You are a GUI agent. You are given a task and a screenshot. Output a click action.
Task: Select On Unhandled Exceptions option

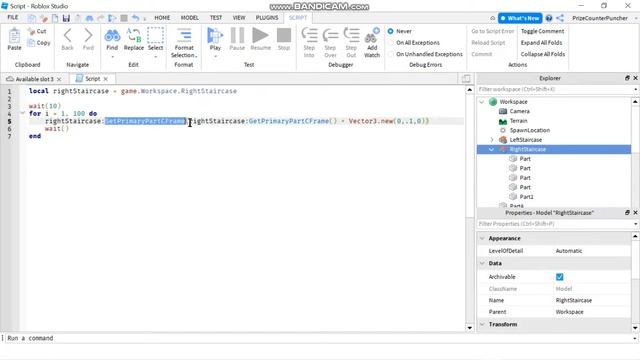[391, 54]
